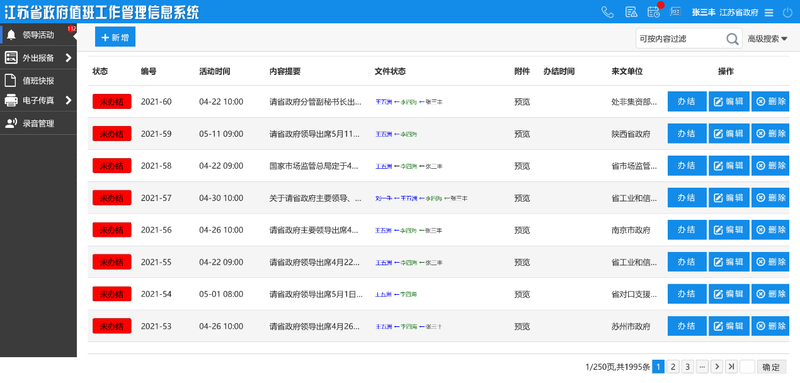Open the 高级搜索 dropdown

click(767, 39)
